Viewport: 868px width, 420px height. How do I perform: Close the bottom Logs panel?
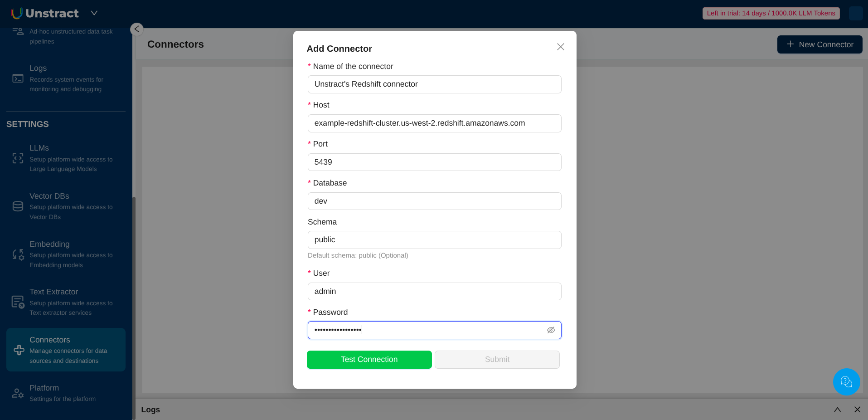pos(857,410)
